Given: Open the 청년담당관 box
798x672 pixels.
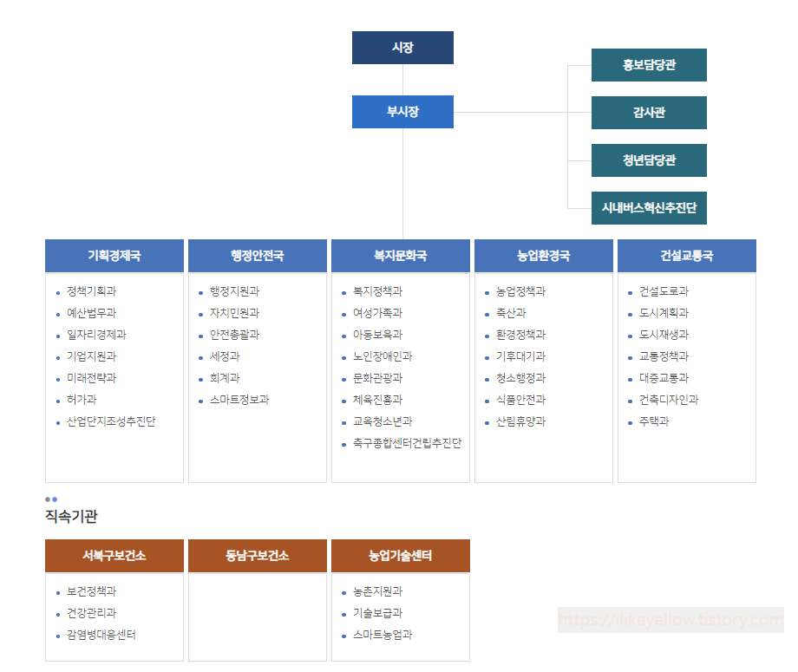Looking at the screenshot, I should tap(649, 160).
